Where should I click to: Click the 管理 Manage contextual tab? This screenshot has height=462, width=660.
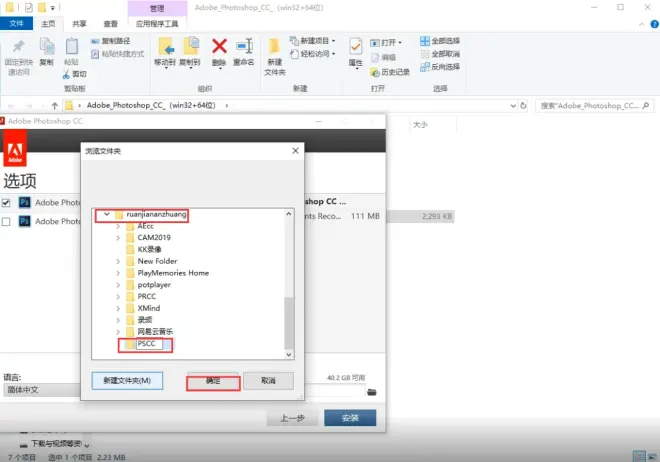coord(157,8)
